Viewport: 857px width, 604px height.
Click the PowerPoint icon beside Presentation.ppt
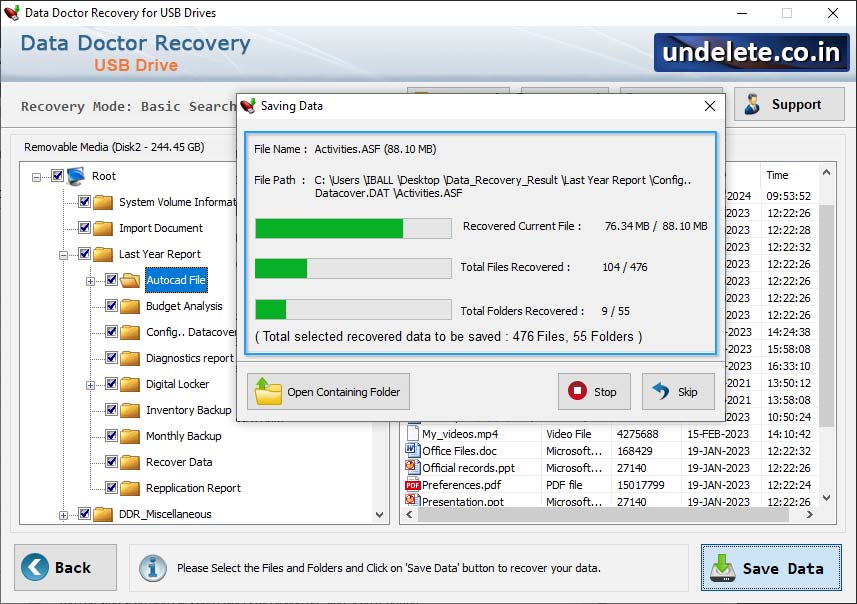point(412,499)
